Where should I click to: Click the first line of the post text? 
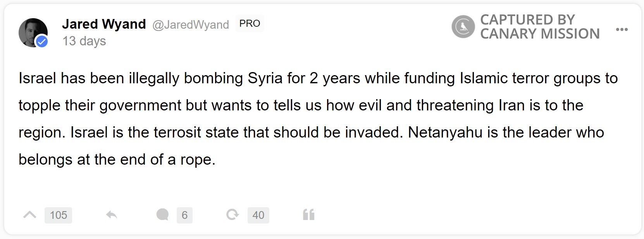318,78
